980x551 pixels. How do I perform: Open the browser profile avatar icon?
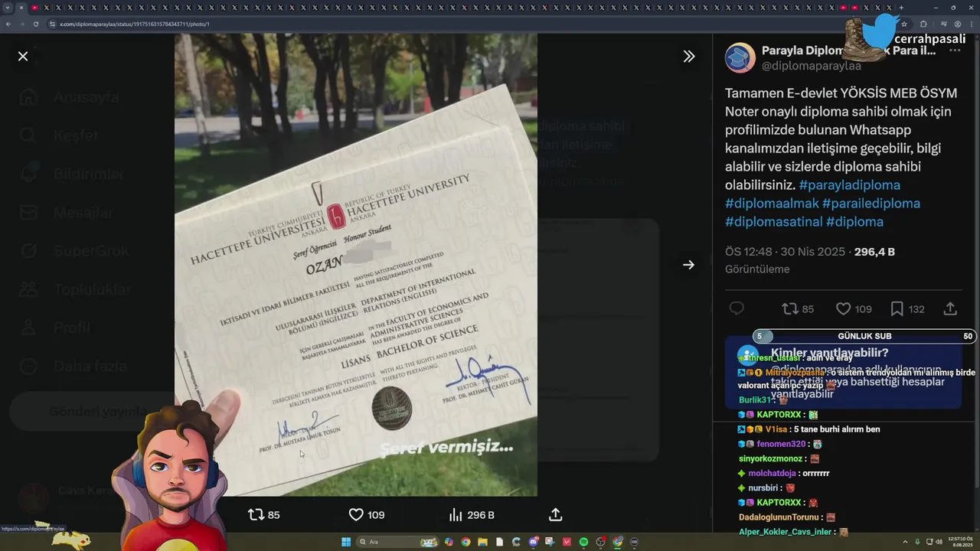coord(958,24)
